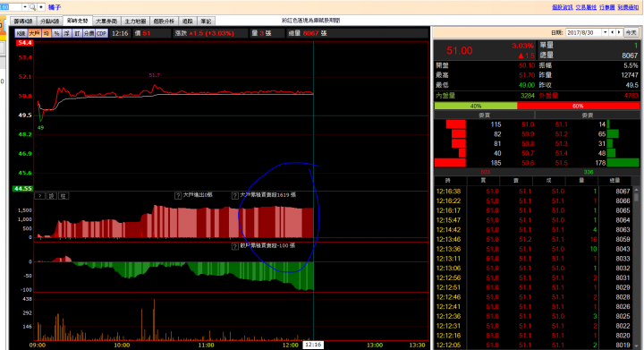
Task: Open the stock code dropdown arrow
Action: point(25,7)
